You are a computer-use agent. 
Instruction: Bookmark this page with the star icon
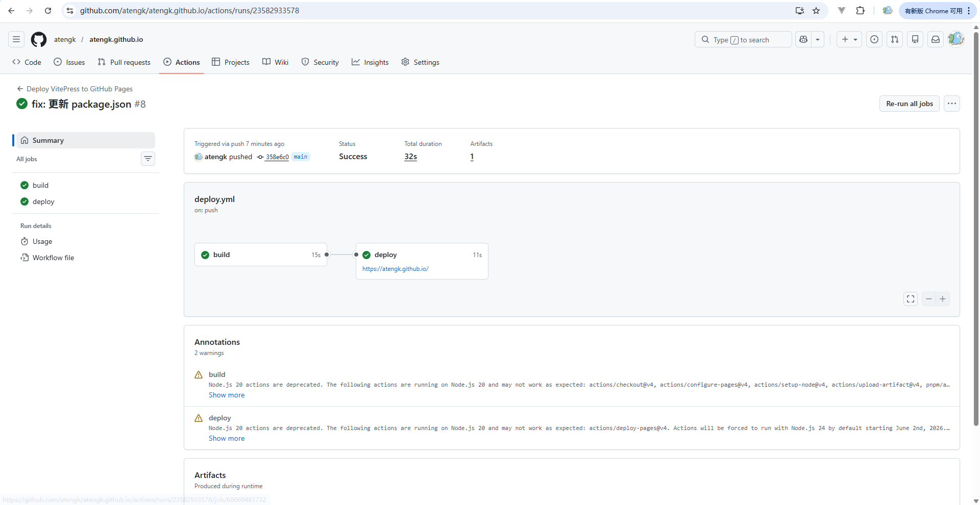816,11
